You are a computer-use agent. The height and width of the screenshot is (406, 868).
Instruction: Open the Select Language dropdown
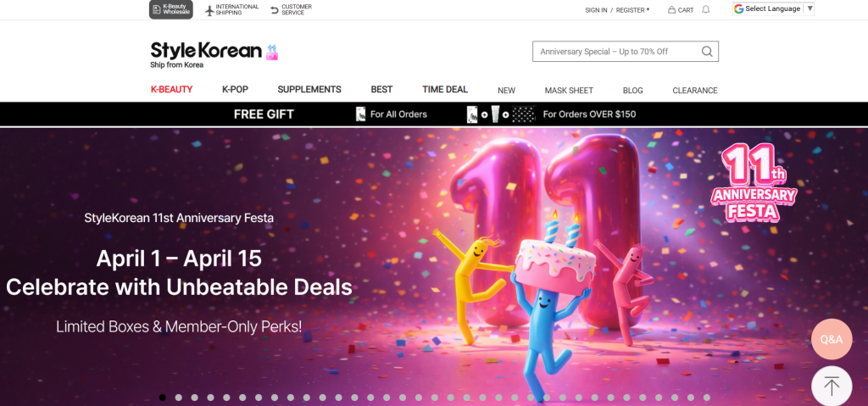pos(773,8)
